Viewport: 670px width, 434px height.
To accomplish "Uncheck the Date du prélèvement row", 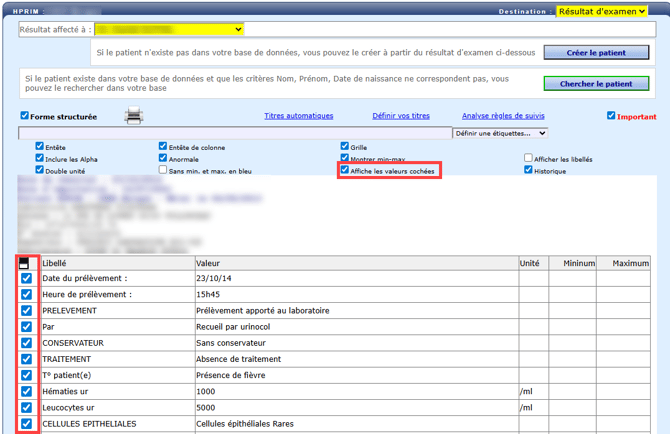I will click(27, 279).
